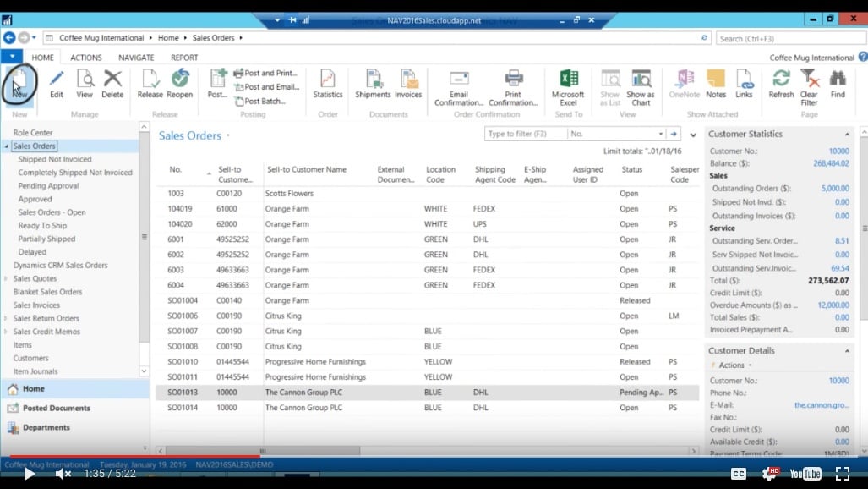This screenshot has width=868, height=489.
Task: Collapse the Customer Details factbox
Action: pos(847,351)
